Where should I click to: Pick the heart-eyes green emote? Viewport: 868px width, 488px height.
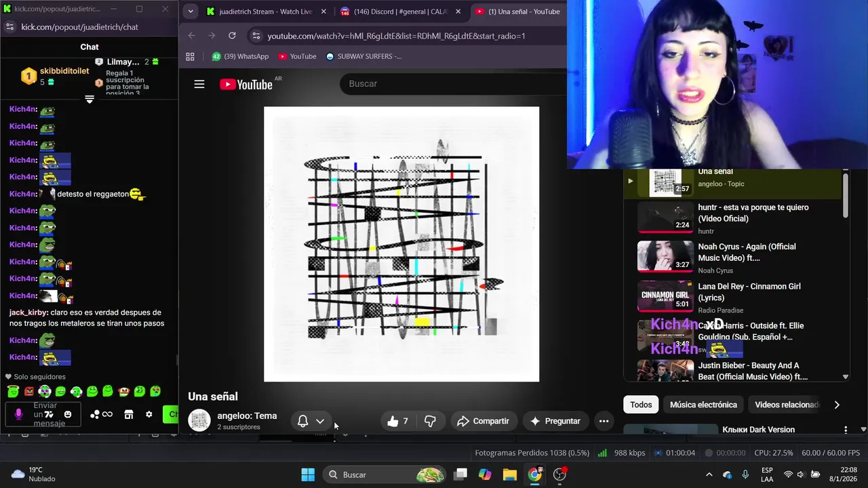155,391
